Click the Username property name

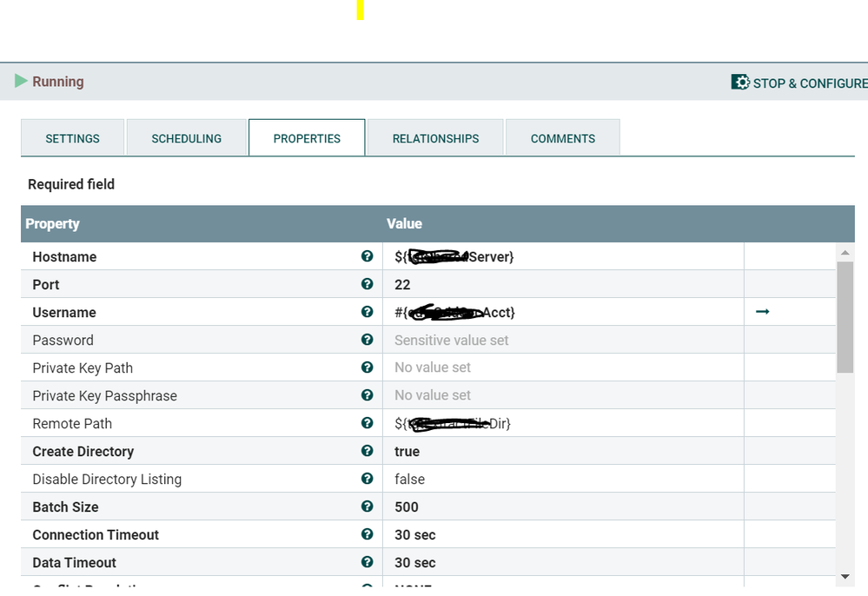64,312
